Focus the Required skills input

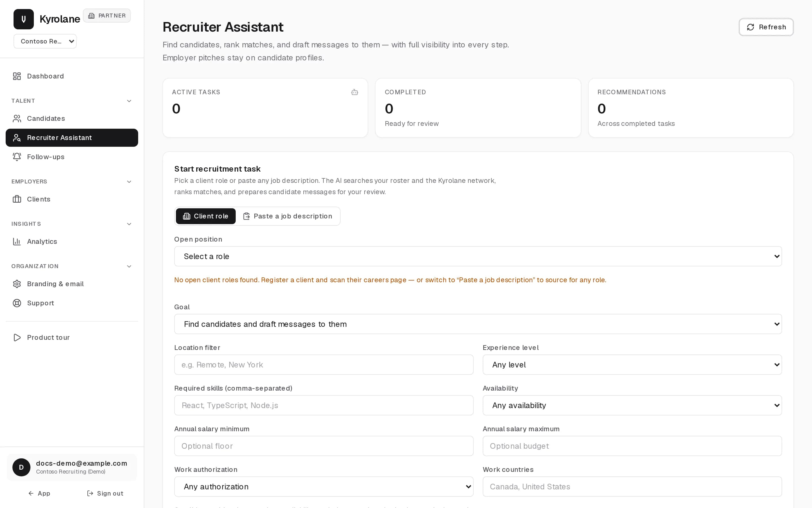324,406
